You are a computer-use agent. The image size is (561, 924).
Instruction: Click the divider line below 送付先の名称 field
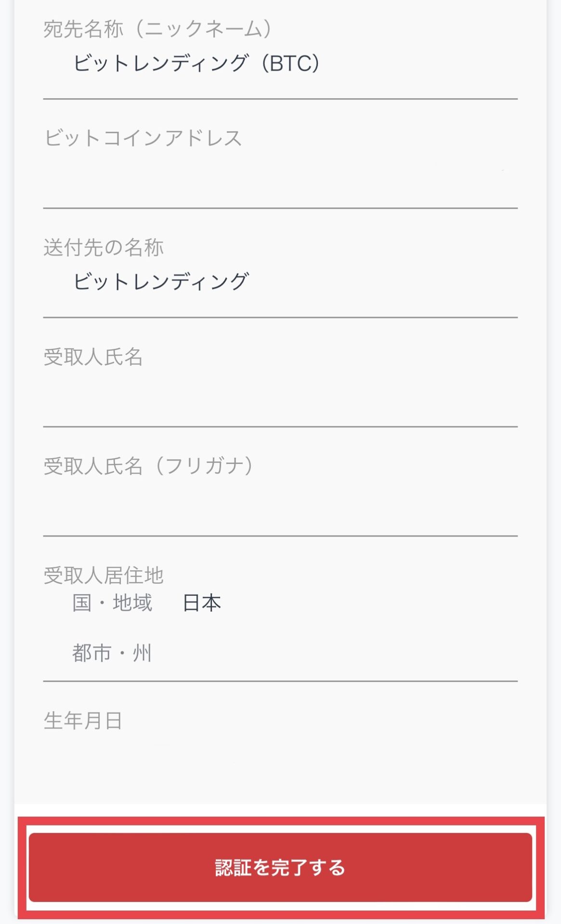pyautogui.click(x=280, y=318)
